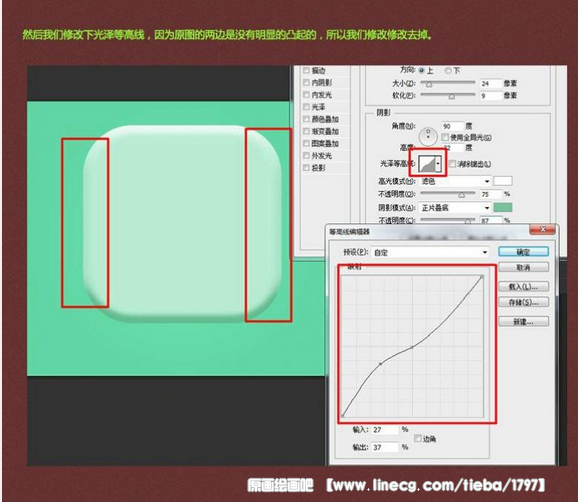Viewport: 578px width, 502px height.
Task: Click the 高度 altitude value field
Action: [x=452, y=148]
